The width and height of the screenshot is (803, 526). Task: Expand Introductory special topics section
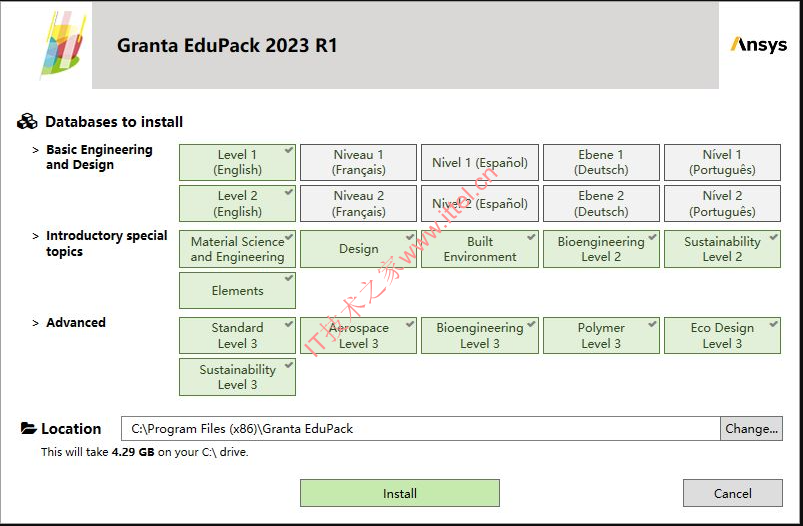pos(35,236)
